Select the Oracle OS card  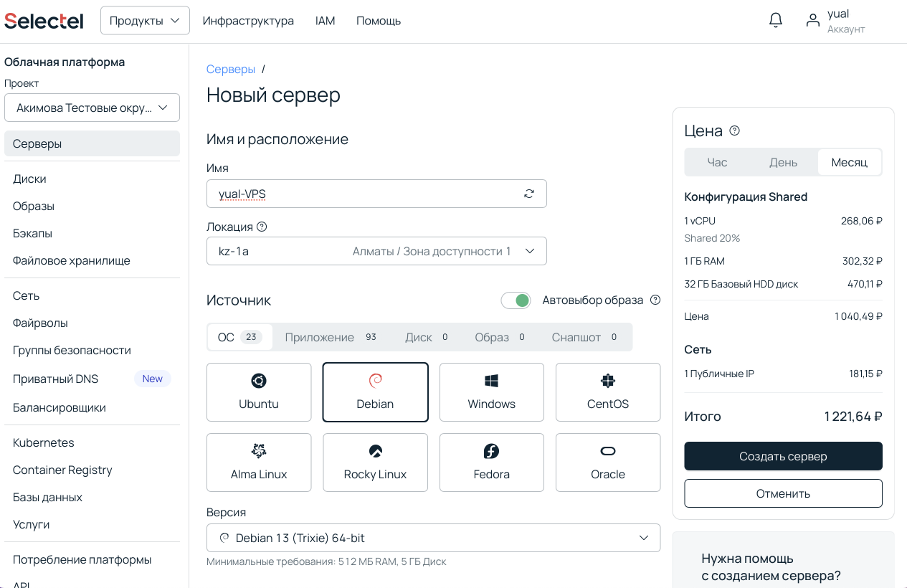point(608,463)
